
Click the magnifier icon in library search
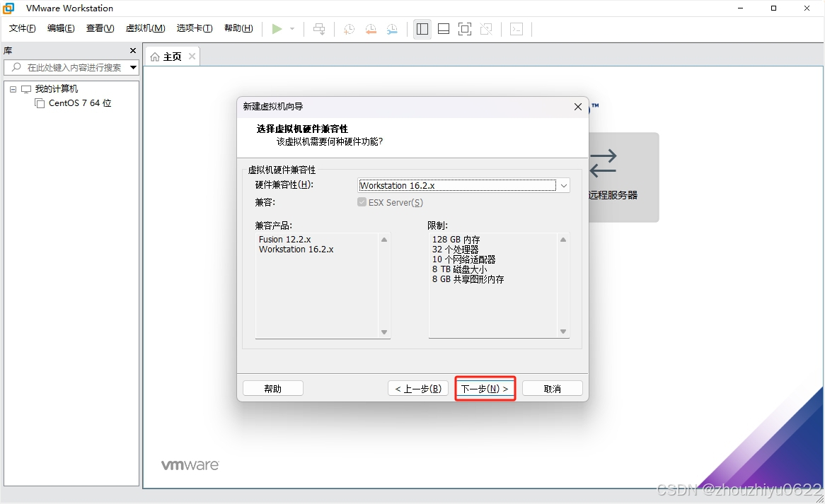pos(16,67)
